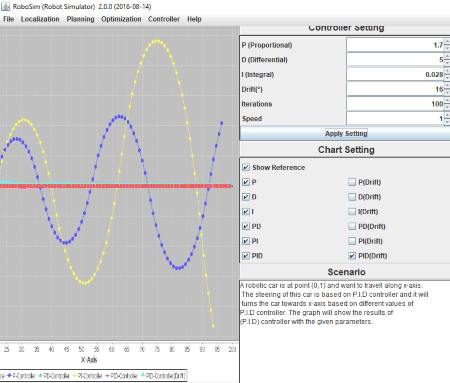
Task: Open the Help menu
Action: [194, 19]
